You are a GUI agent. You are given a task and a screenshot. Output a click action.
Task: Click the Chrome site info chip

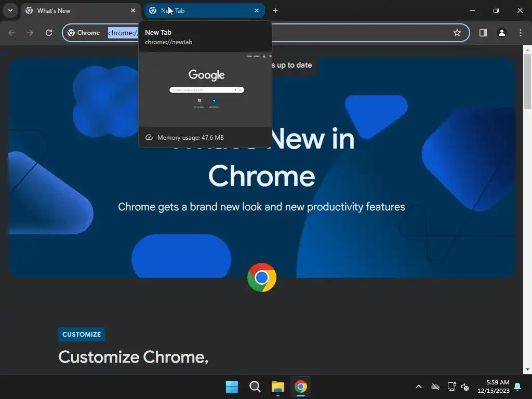tap(84, 33)
